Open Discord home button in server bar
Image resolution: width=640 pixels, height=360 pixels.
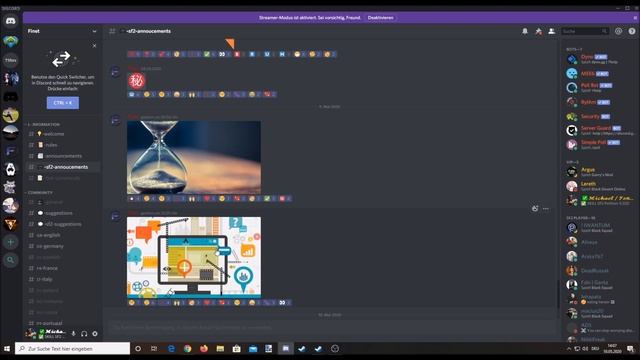11,21
